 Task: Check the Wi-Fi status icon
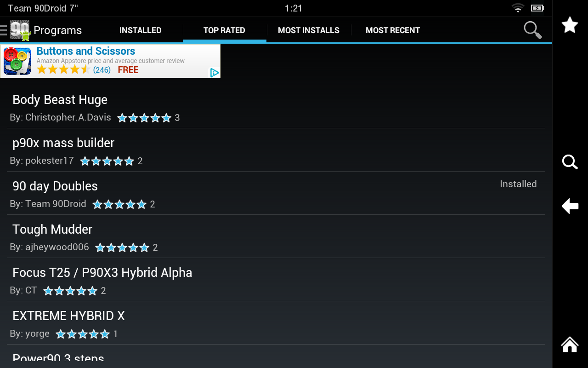[518, 8]
